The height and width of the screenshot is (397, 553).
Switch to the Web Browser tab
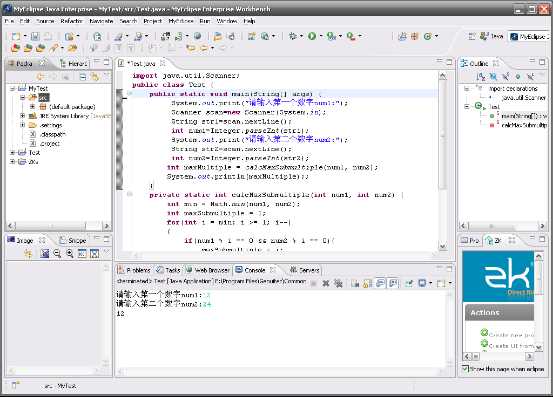[x=208, y=270]
